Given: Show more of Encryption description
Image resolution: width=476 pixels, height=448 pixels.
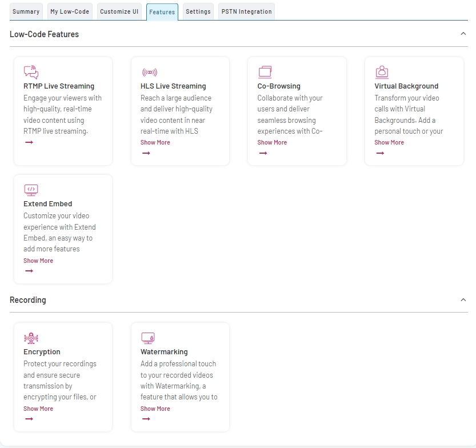Looking at the screenshot, I should click(38, 409).
